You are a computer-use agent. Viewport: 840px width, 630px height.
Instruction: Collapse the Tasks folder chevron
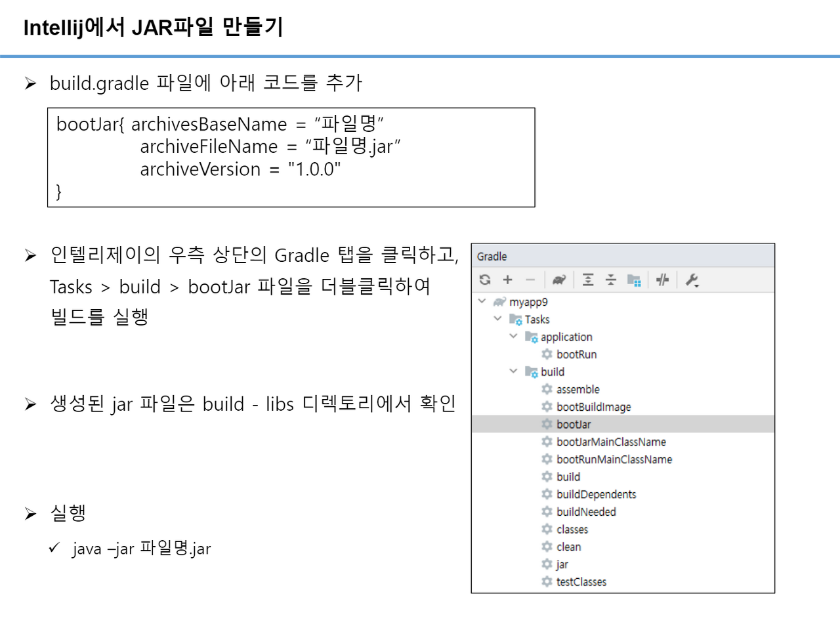point(497,319)
